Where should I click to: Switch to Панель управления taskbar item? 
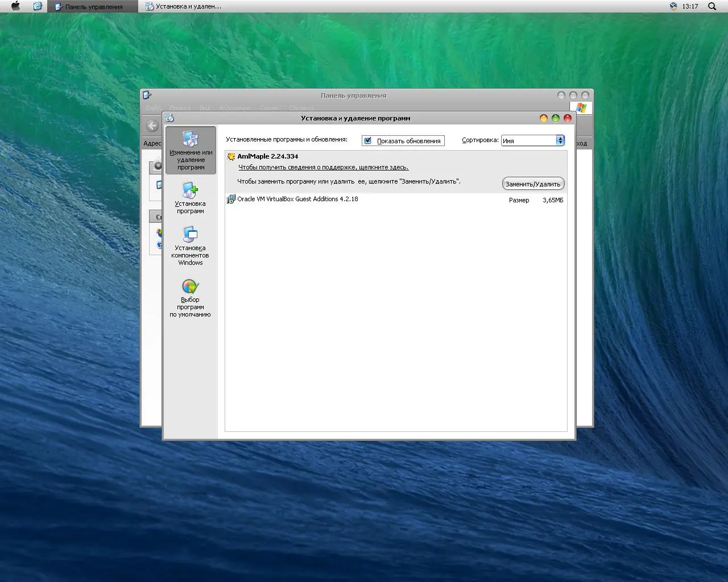pos(92,6)
